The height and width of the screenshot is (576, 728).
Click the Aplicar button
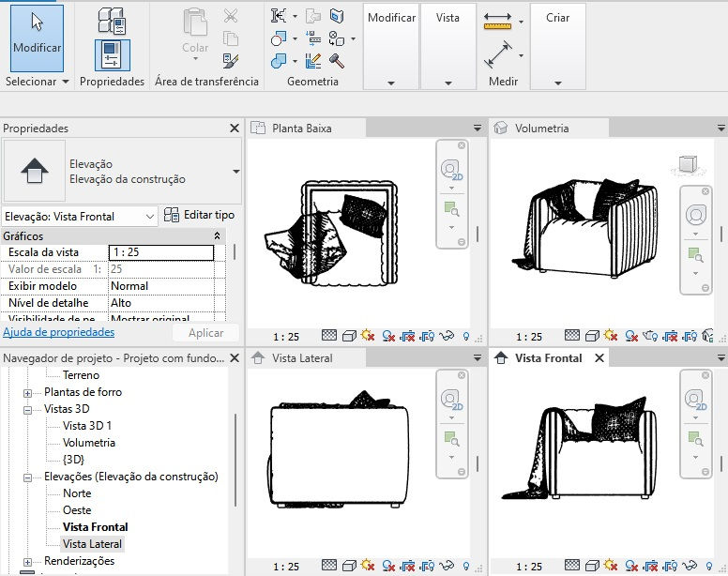tap(205, 333)
